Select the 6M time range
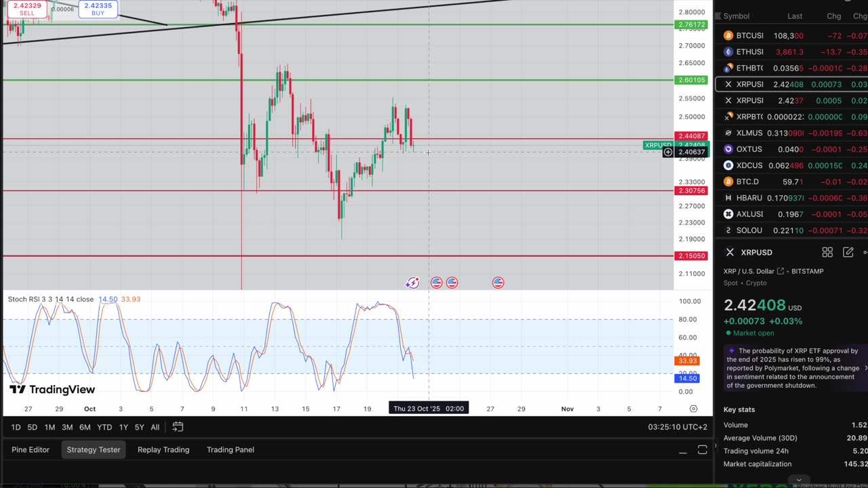 click(85, 427)
